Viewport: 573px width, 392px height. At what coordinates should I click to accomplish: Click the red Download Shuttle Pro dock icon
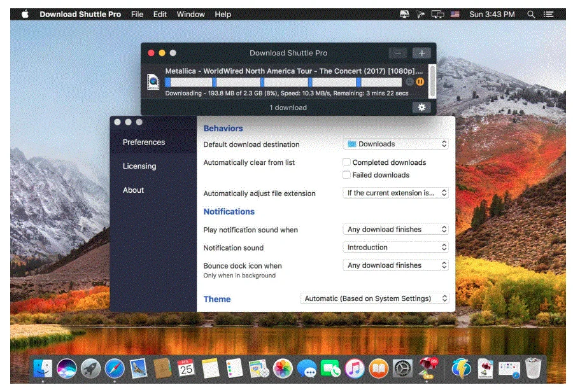[427, 367]
